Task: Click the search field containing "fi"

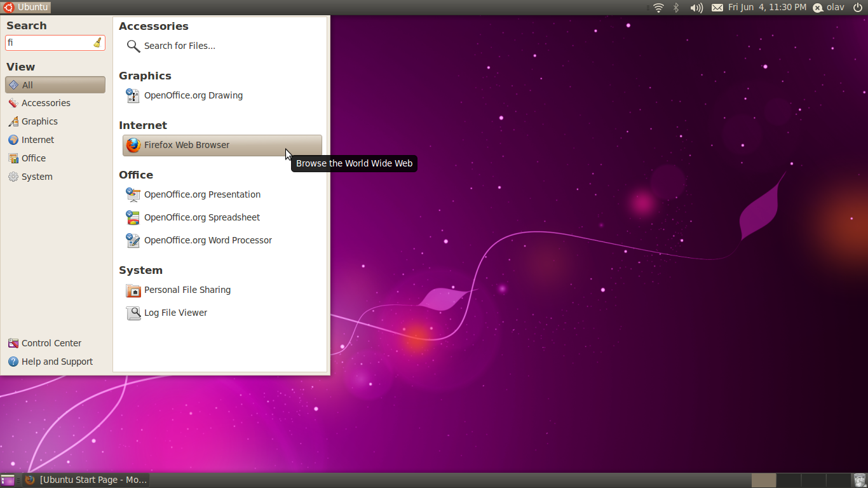Action: point(55,43)
